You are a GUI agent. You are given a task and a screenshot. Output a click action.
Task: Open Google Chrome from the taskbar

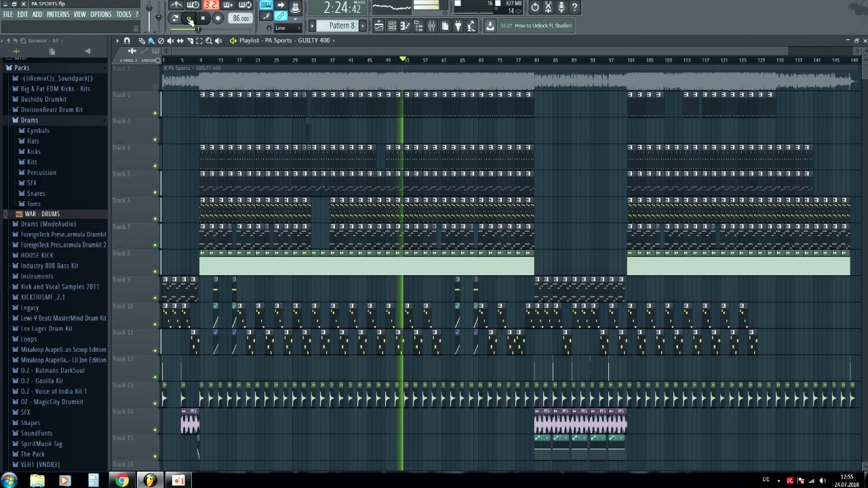pos(121,481)
